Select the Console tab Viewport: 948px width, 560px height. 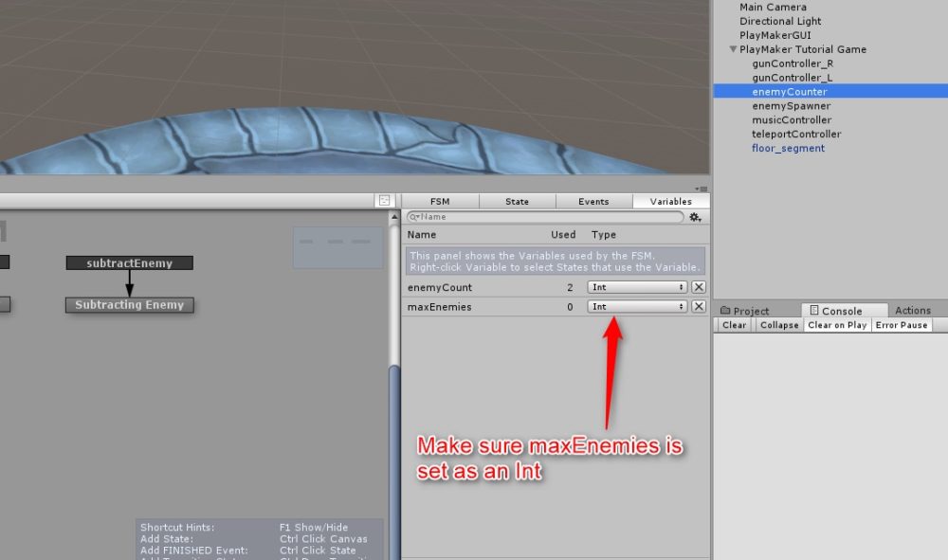coord(844,311)
